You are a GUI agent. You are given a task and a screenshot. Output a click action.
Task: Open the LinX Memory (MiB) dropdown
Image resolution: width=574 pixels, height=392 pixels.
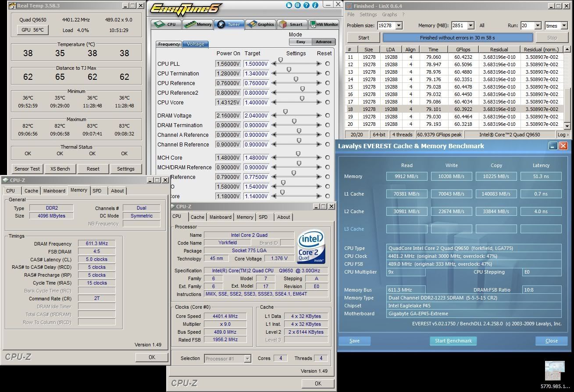(x=471, y=26)
